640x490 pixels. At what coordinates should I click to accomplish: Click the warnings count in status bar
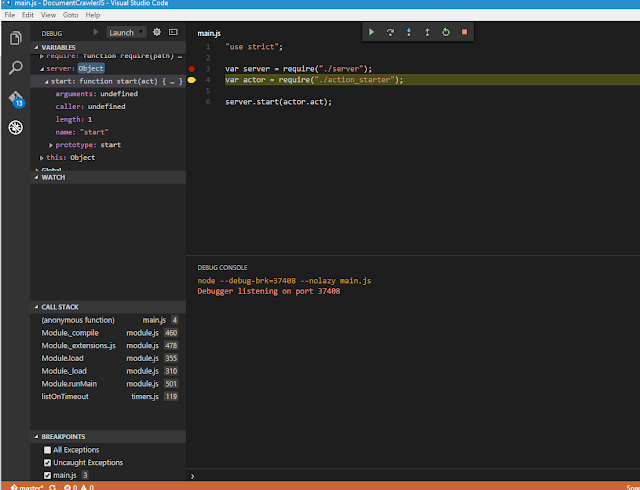point(87,487)
